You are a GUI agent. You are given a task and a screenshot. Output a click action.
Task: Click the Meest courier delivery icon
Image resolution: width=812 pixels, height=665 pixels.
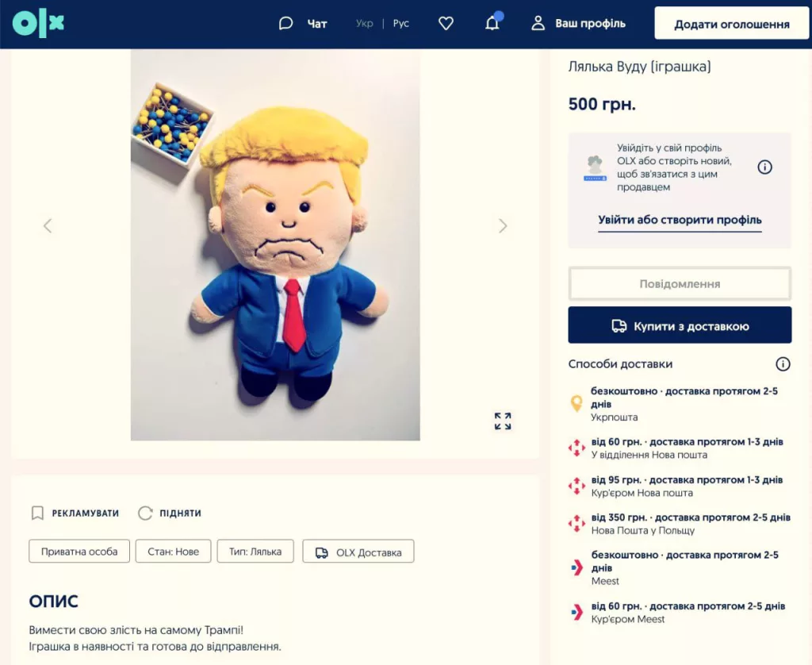(x=576, y=612)
